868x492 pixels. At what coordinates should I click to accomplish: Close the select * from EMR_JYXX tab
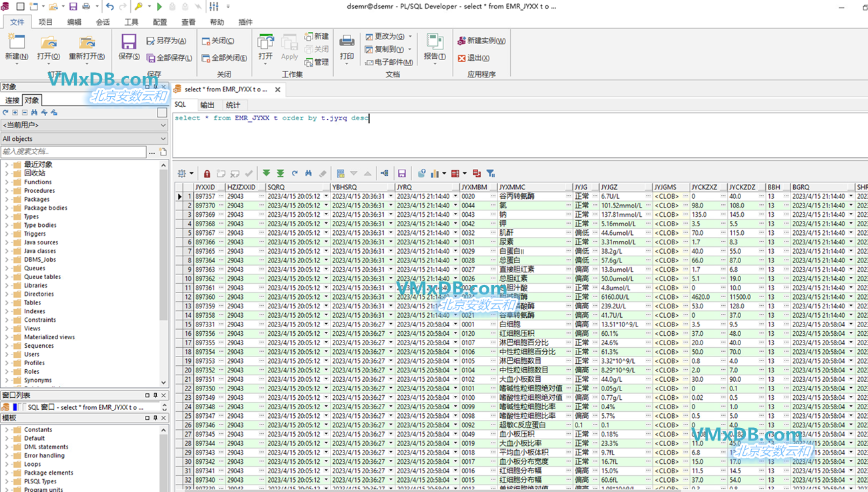278,89
